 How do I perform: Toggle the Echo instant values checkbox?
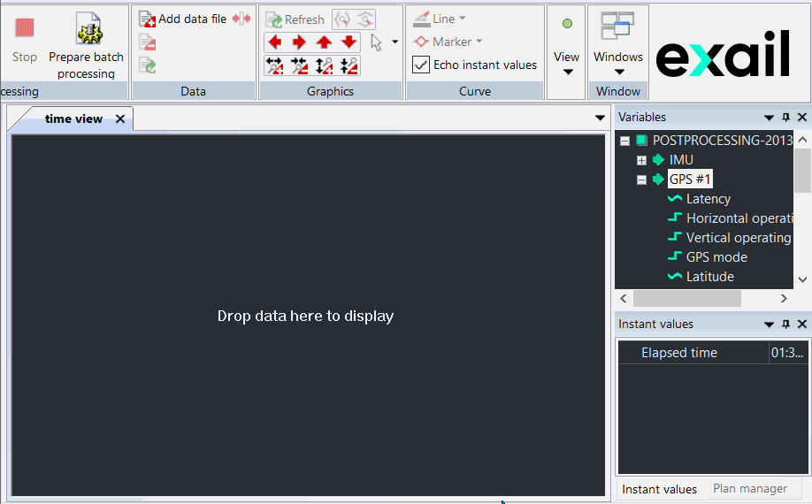coord(422,65)
